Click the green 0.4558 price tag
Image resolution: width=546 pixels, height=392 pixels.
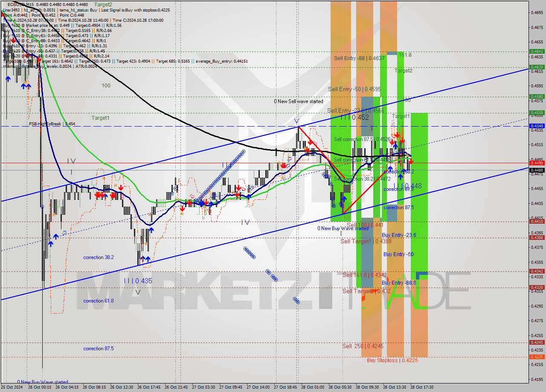[536, 112]
